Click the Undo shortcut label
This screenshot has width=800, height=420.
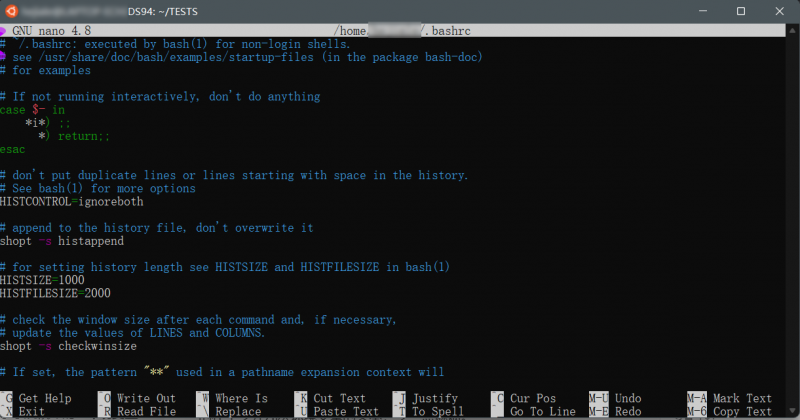point(628,398)
